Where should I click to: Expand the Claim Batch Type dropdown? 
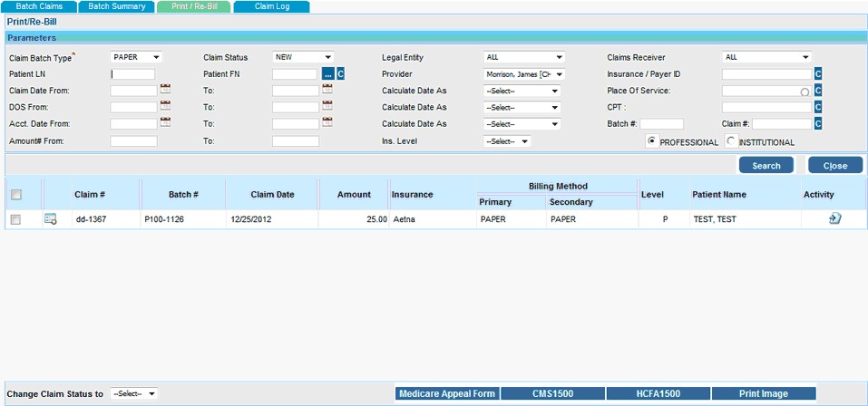click(x=136, y=57)
